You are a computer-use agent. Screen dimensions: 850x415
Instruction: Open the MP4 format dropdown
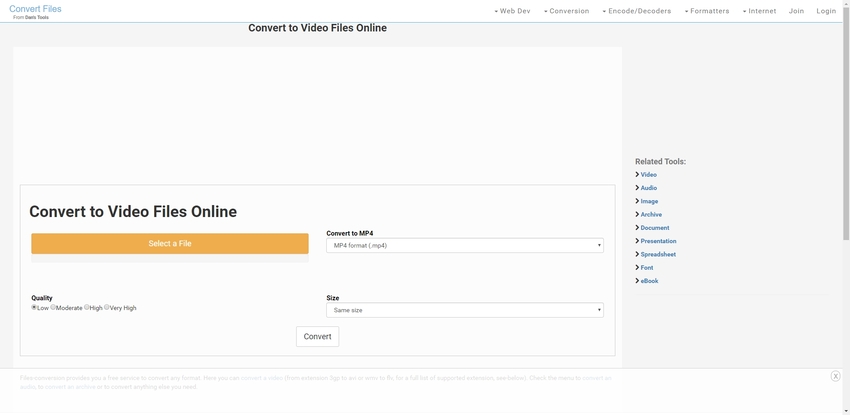click(464, 245)
